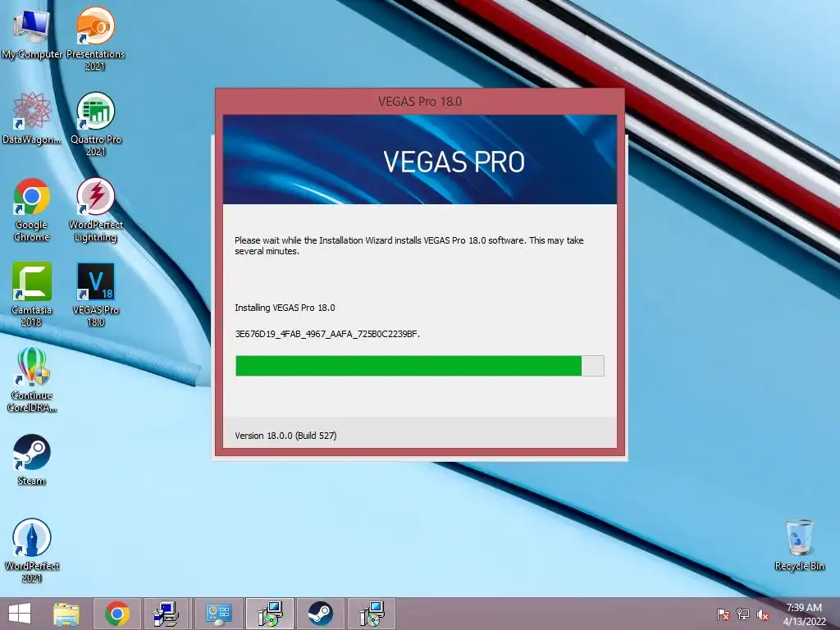
Task: Click the 'Version 18.0.0 (Build 527)' text
Action: 285,436
